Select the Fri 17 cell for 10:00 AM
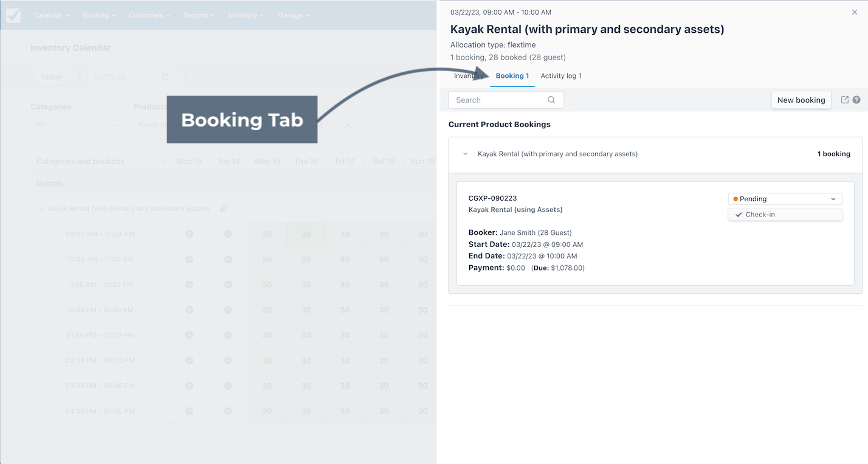 point(345,259)
